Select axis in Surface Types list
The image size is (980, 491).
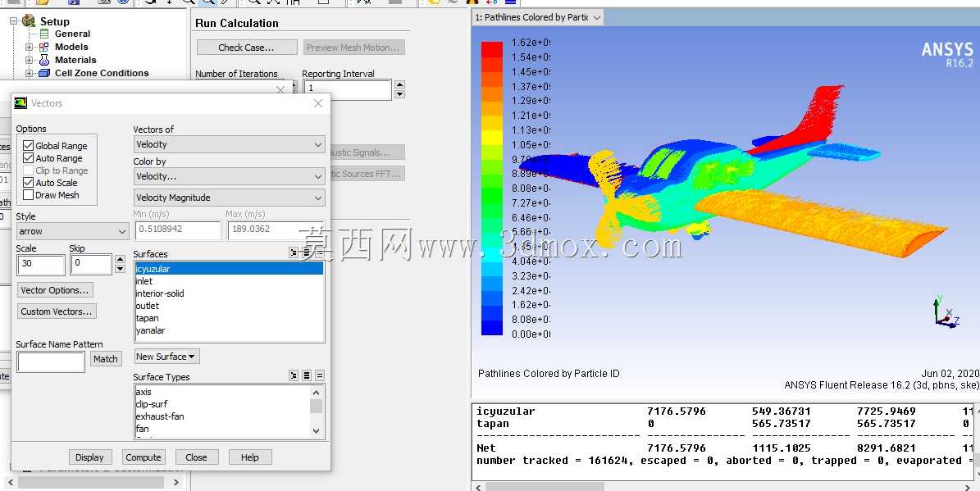pyautogui.click(x=222, y=392)
